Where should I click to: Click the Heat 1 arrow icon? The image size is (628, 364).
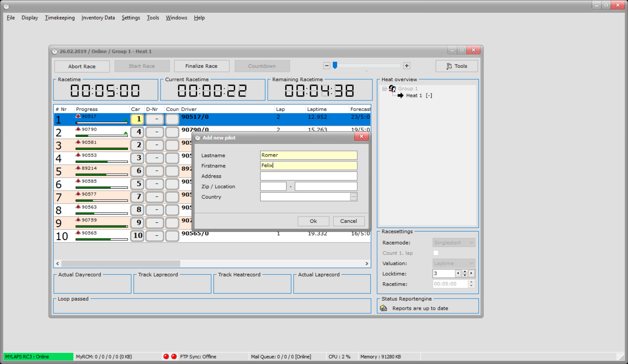tap(400, 95)
